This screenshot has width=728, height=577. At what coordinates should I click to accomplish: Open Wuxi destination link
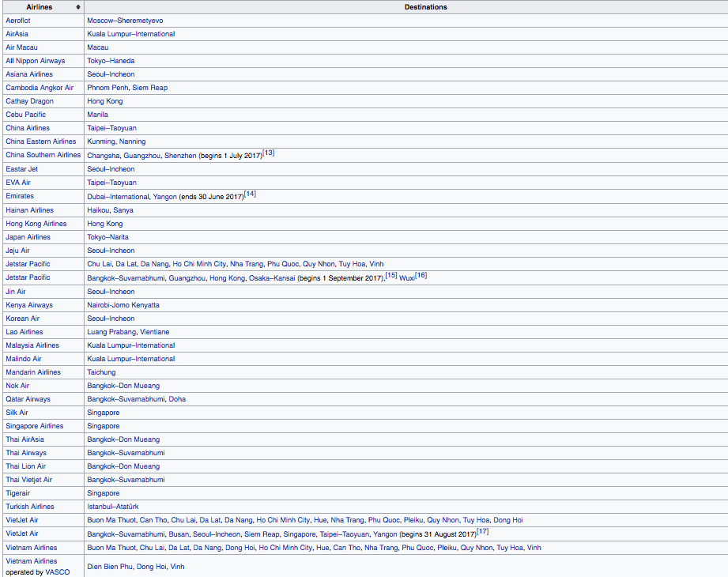point(407,278)
